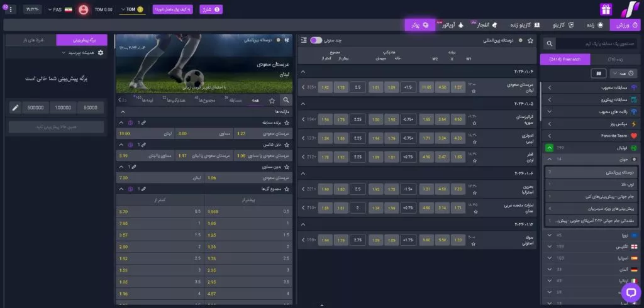
Task: Click the 1.27 odds for Saudi Arabia
Action: click(457, 87)
